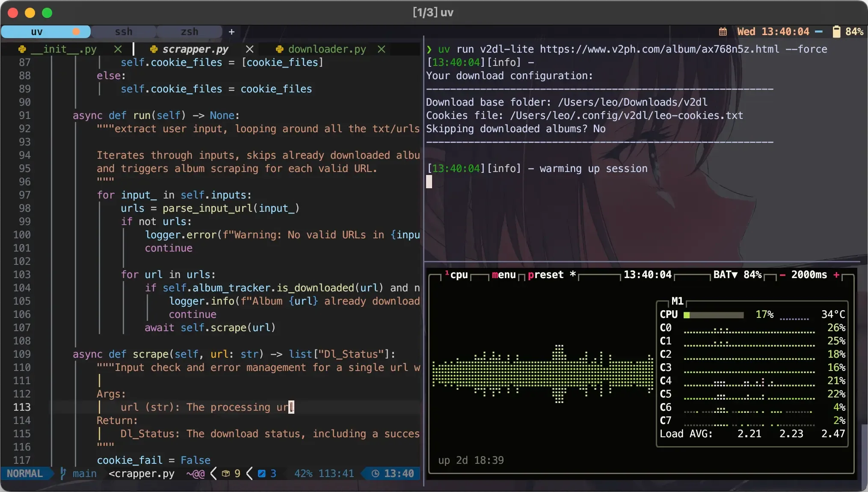Open a new terminal tab with plus button
Screen dimensions: 868x492
(231, 32)
